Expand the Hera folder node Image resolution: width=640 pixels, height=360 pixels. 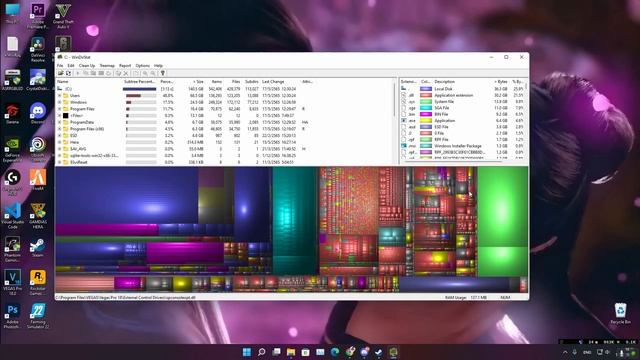tap(60, 142)
